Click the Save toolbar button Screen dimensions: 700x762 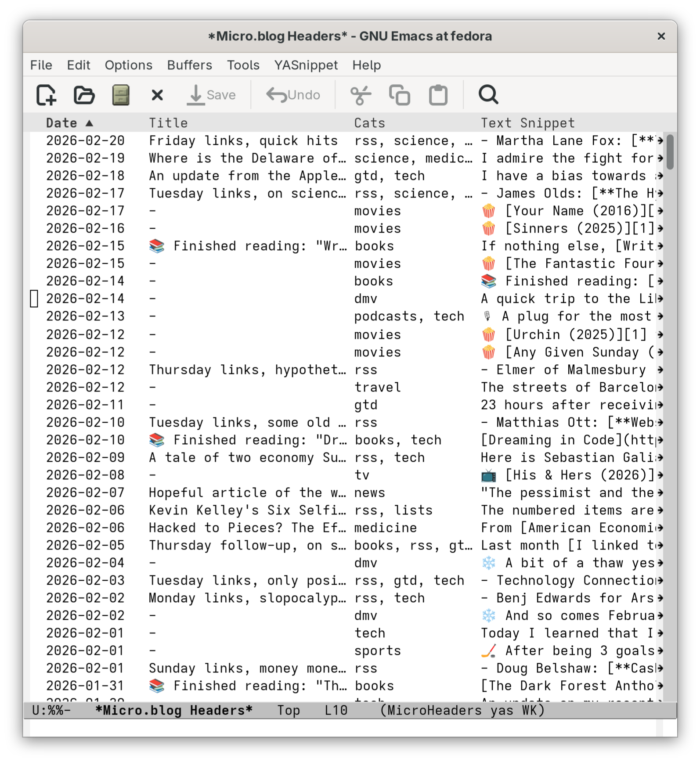click(212, 95)
